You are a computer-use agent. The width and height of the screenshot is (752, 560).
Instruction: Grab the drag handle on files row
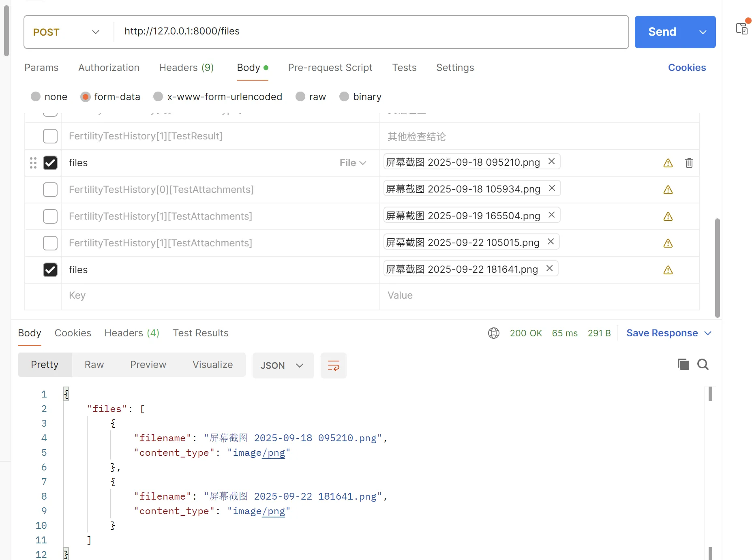33,163
